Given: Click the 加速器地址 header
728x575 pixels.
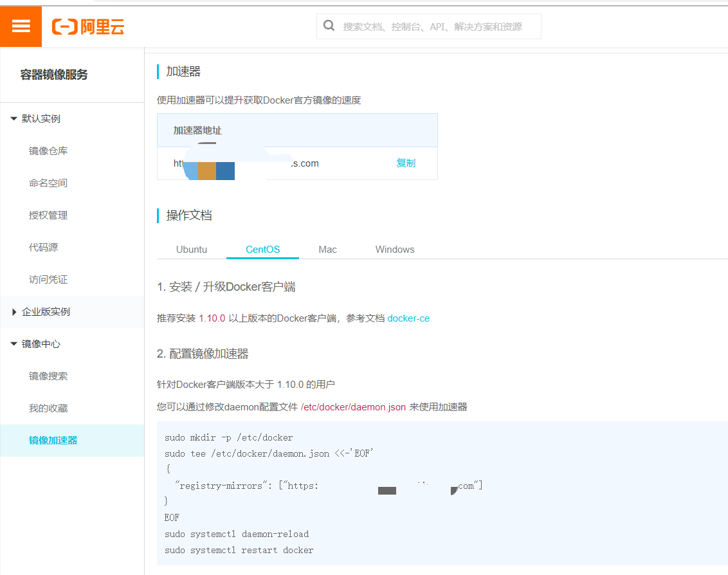Looking at the screenshot, I should 197,131.
